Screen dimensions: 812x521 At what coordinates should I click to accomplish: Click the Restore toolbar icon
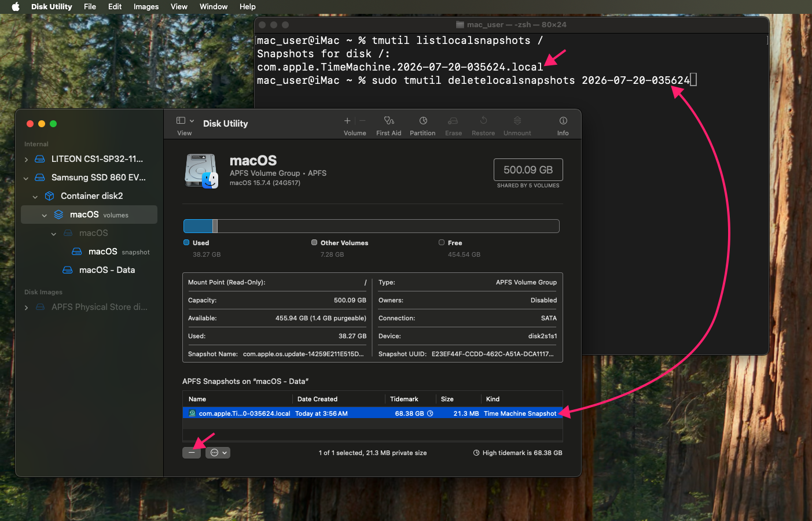tap(483, 120)
